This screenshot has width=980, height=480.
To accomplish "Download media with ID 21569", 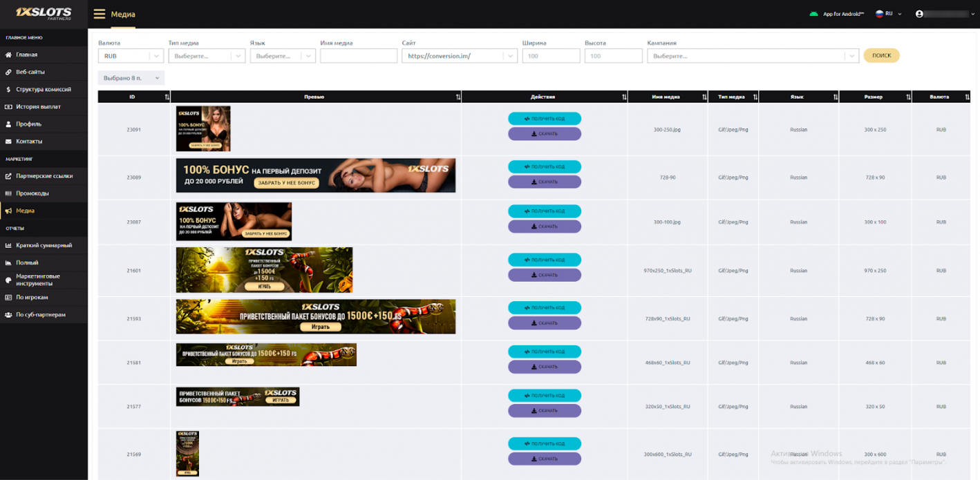I will pyautogui.click(x=545, y=459).
